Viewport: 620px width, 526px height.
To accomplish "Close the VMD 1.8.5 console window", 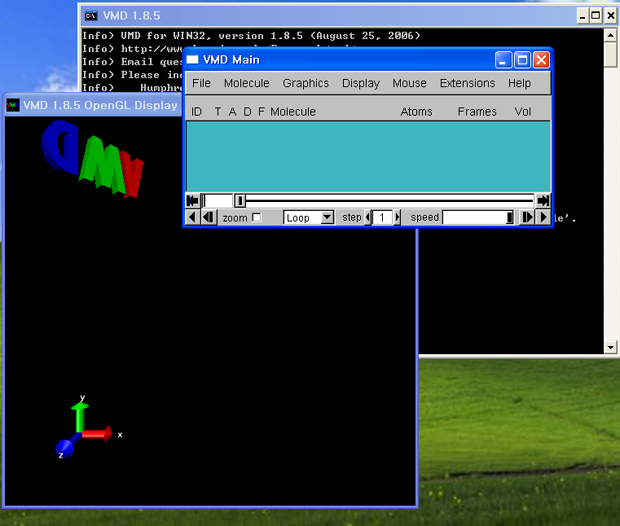I will pyautogui.click(x=611, y=16).
